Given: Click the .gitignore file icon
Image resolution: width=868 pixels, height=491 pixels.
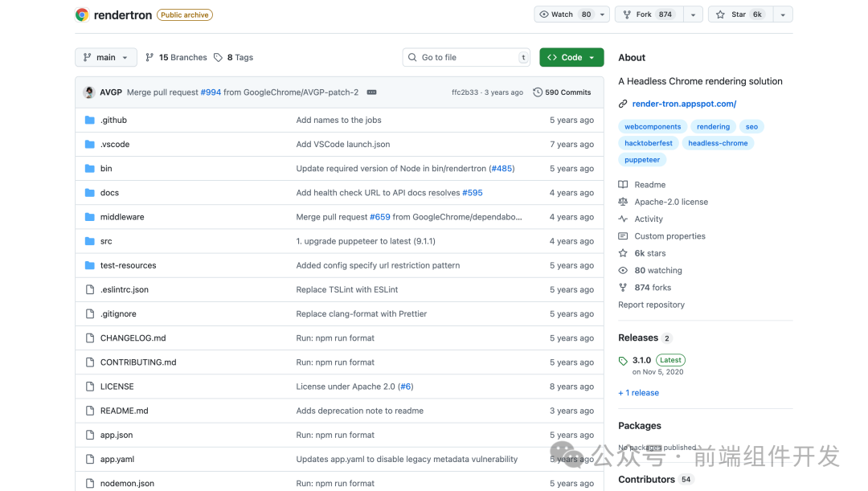Looking at the screenshot, I should (90, 314).
